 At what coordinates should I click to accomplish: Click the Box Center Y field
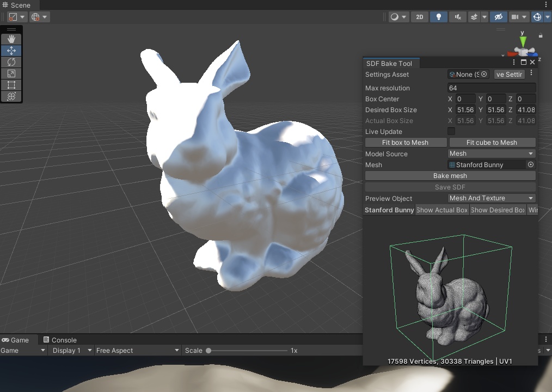point(496,99)
